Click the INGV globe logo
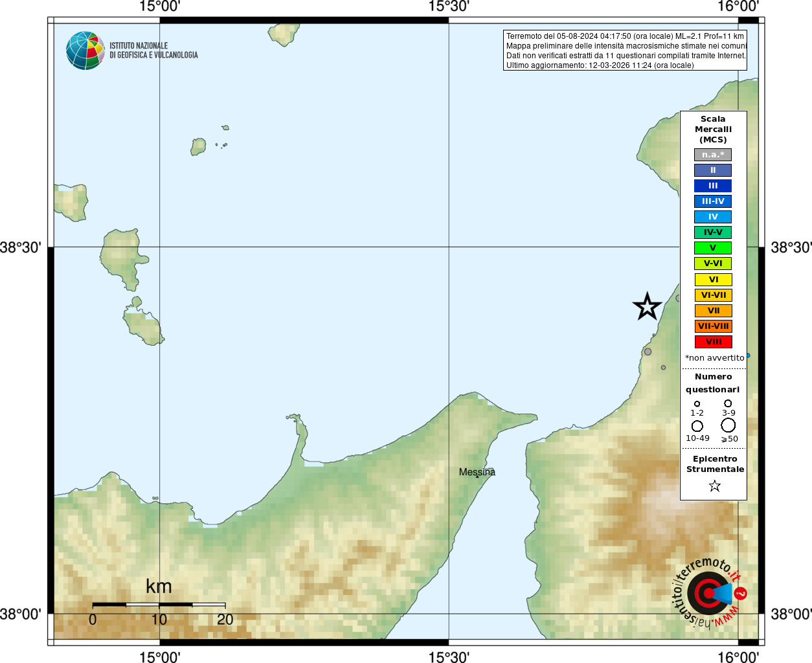The height and width of the screenshot is (663, 812). (x=85, y=51)
